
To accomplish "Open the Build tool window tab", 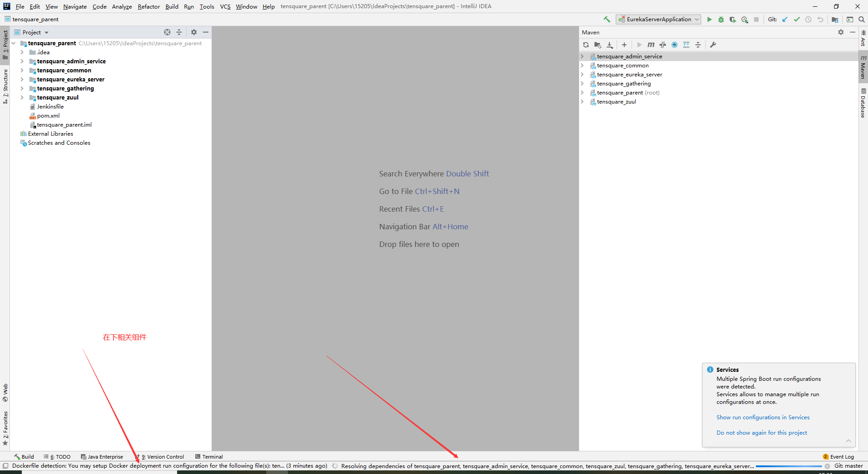I will (24, 457).
